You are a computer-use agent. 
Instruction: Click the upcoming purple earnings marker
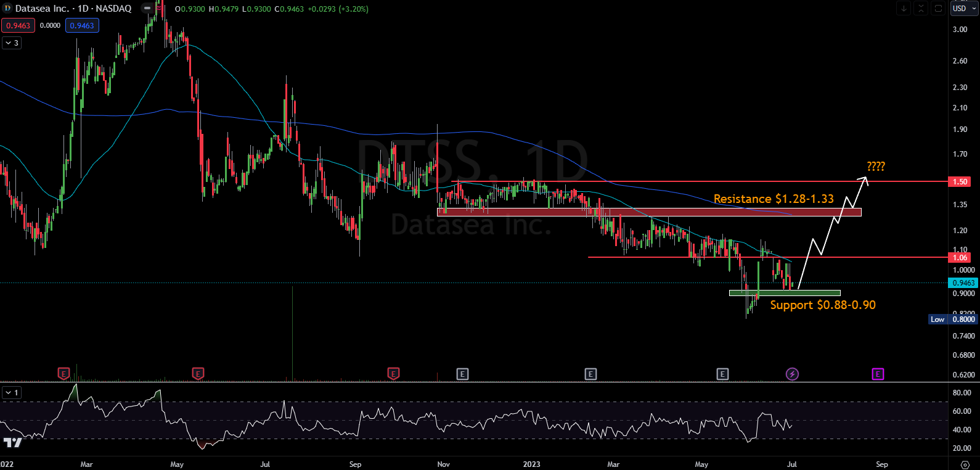coord(878,374)
